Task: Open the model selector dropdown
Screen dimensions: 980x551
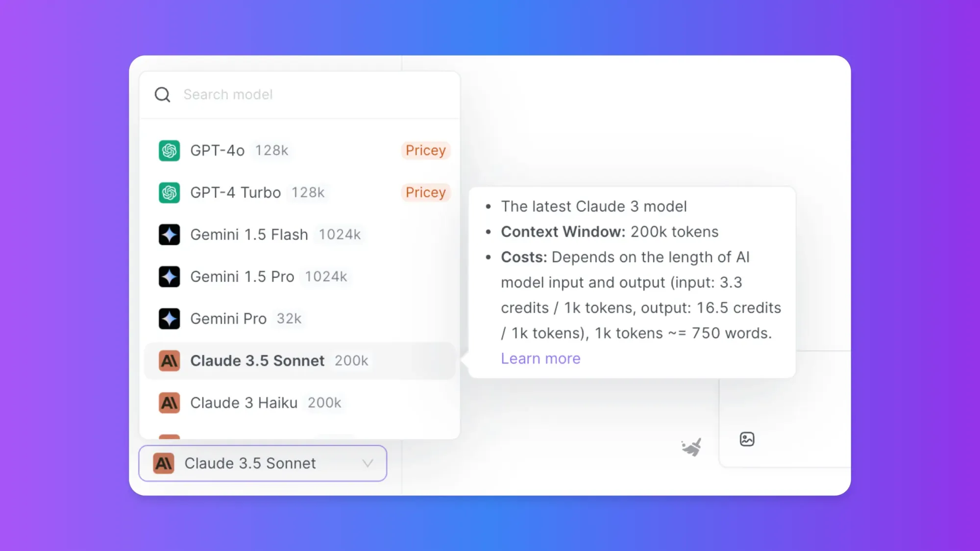Action: pyautogui.click(x=263, y=463)
